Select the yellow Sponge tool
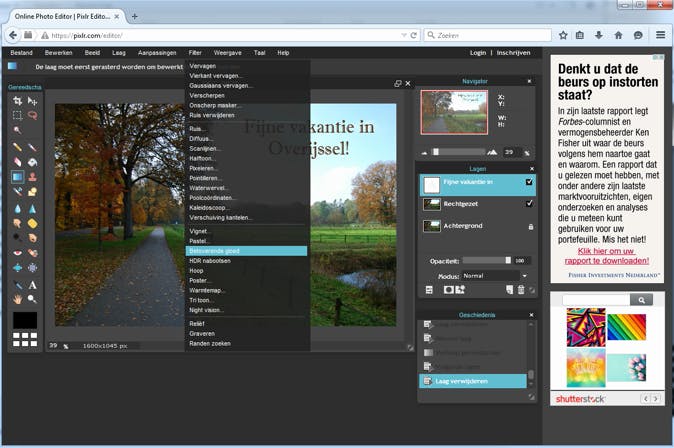 [x=32, y=224]
